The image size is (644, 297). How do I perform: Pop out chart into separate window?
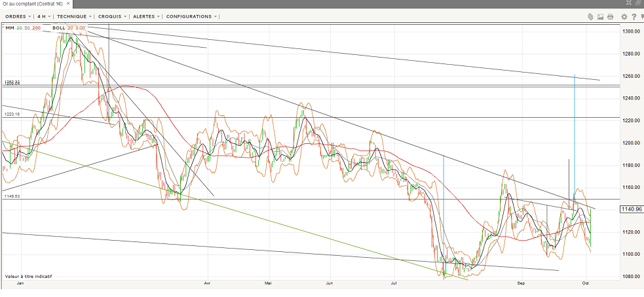[638, 4]
